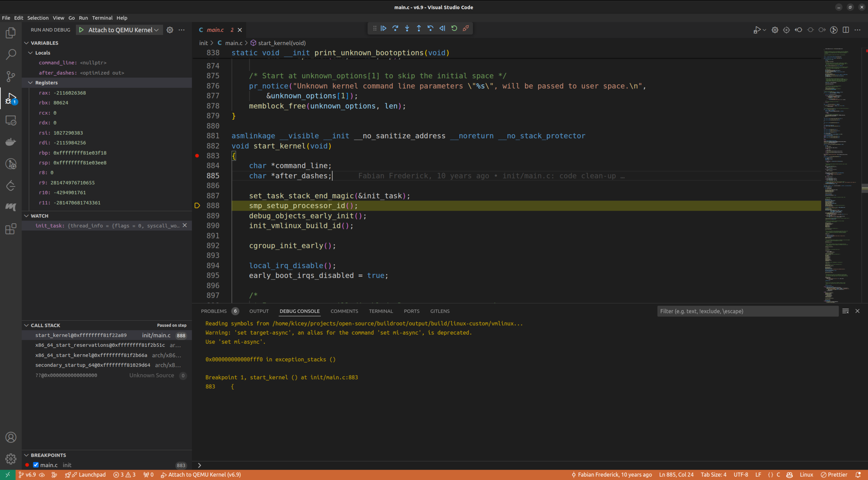
Task: Show errors and warnings count in status bar
Action: click(124, 475)
